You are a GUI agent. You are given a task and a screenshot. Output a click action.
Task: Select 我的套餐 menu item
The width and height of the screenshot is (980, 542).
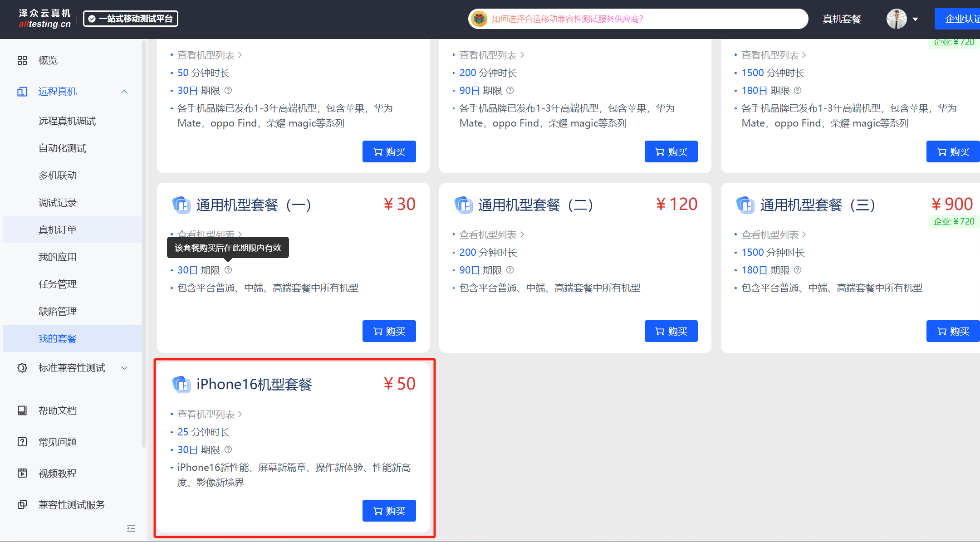(x=73, y=338)
